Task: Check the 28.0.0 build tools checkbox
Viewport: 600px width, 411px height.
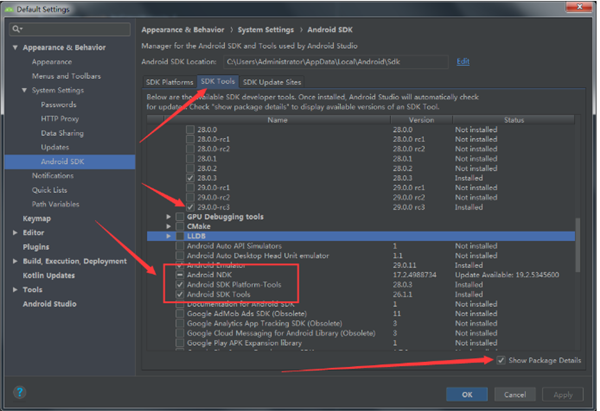Action: point(190,130)
